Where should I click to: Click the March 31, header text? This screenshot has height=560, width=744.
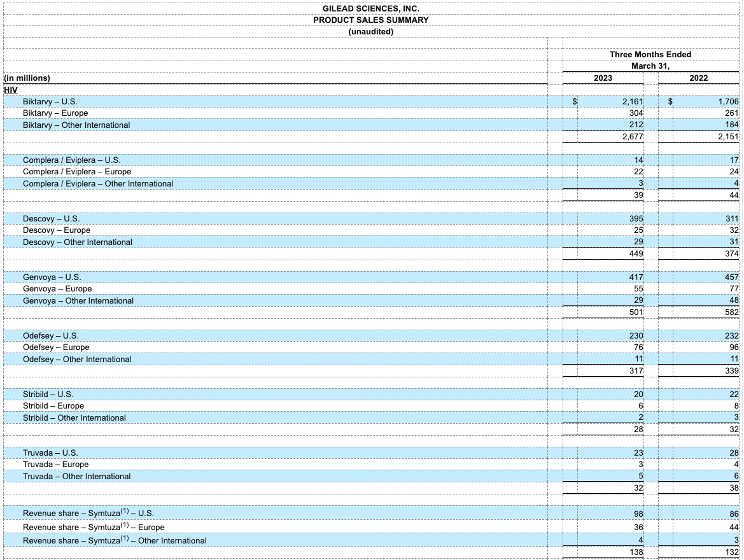(x=650, y=66)
